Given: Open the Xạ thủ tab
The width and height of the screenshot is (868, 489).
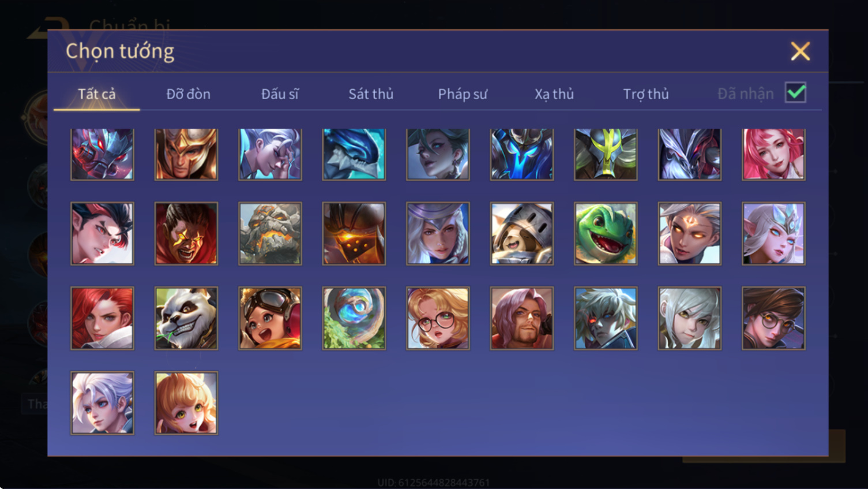Looking at the screenshot, I should click(x=554, y=94).
